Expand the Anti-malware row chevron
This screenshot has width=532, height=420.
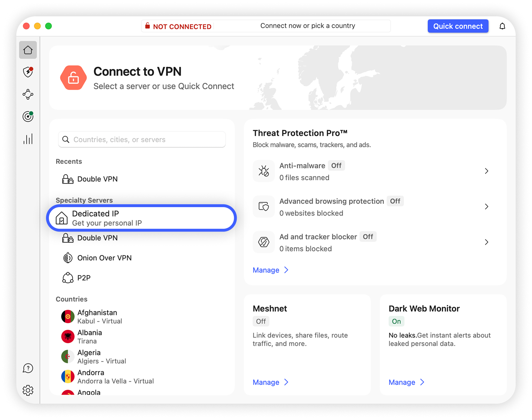point(486,171)
